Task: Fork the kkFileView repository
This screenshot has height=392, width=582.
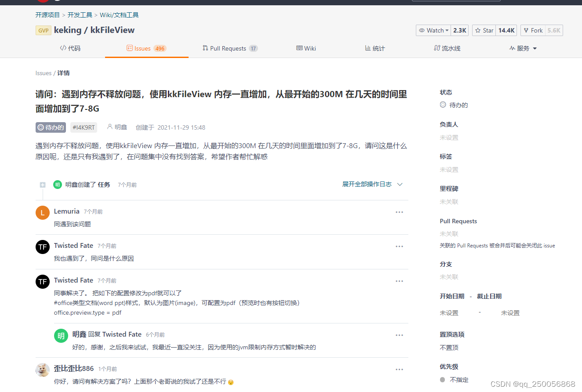Action: (x=533, y=30)
